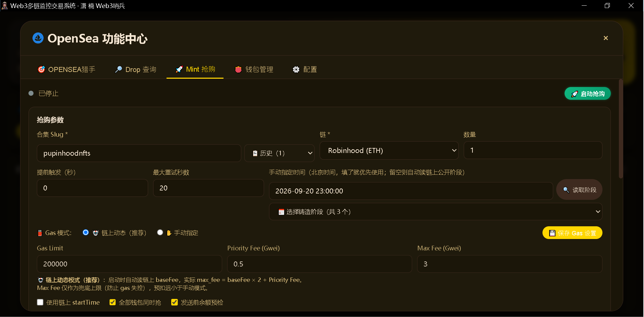Screen dimensions: 644x317
Task: Click the magnifier icon on Drop 查询 tab
Action: pyautogui.click(x=118, y=69)
